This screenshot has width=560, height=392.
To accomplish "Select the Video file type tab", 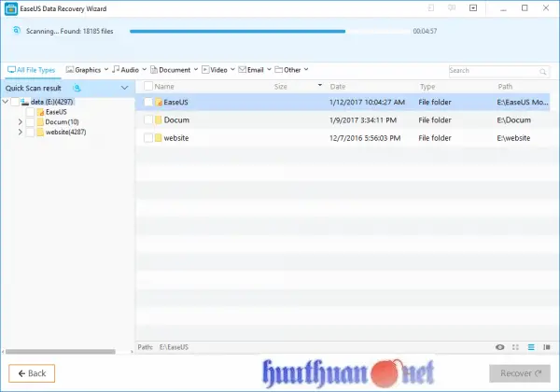I will coord(215,70).
